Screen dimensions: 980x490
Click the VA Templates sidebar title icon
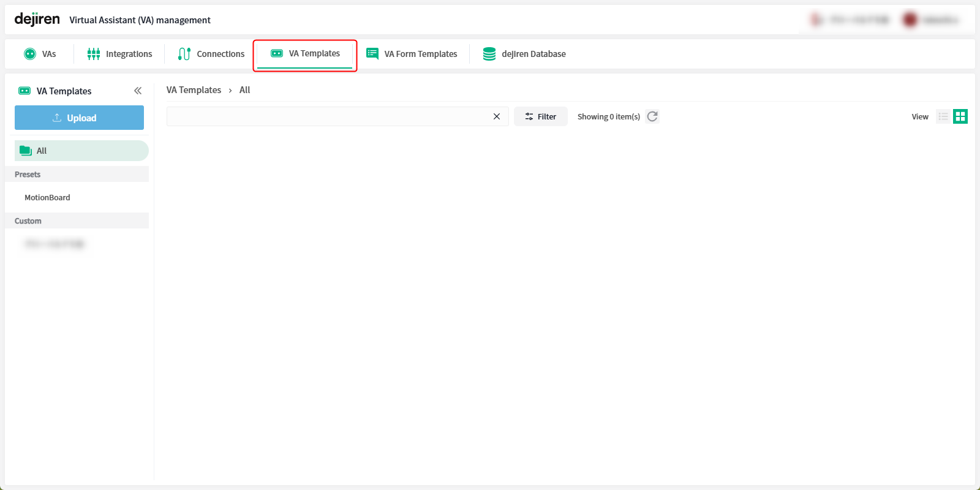pos(24,91)
